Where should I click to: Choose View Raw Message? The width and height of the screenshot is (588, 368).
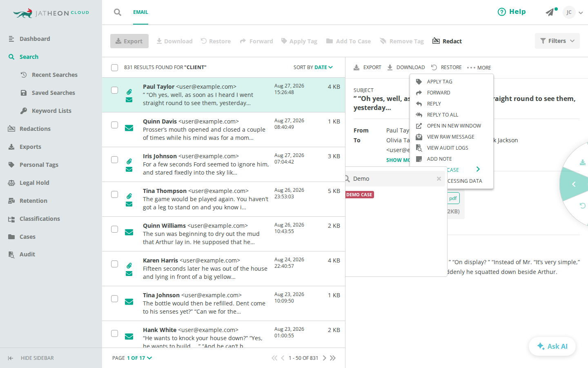tap(450, 137)
